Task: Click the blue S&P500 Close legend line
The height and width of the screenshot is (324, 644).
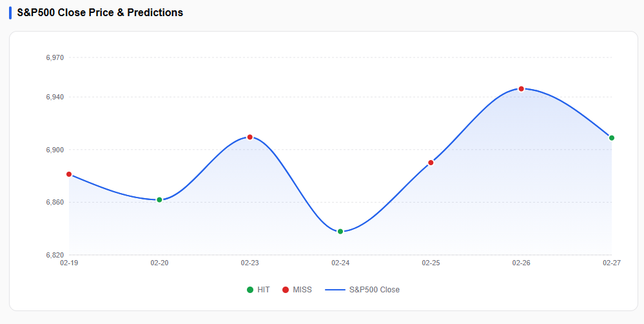Action: click(335, 290)
